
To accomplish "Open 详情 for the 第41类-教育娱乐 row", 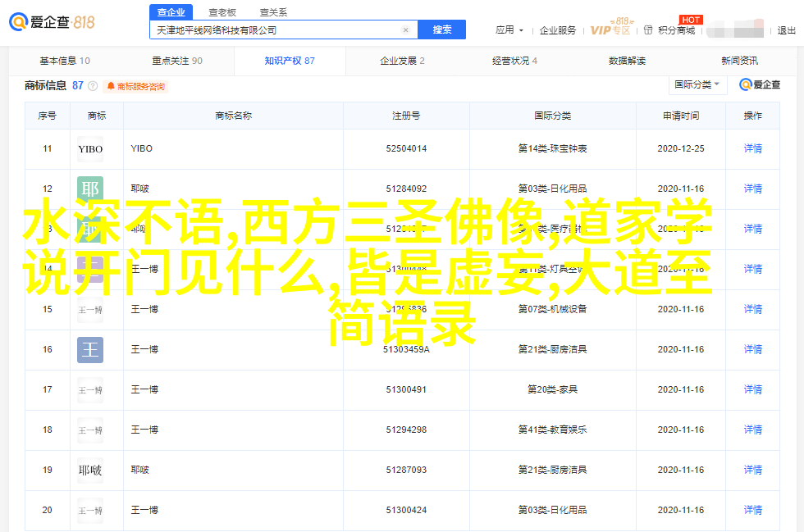I will tap(753, 430).
